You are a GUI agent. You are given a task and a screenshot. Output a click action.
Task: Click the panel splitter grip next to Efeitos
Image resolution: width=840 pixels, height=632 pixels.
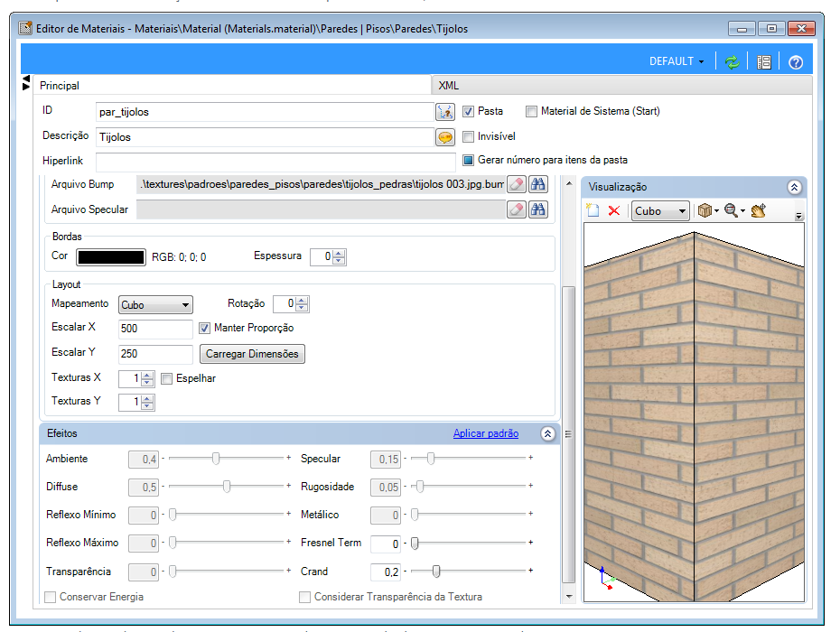click(568, 434)
